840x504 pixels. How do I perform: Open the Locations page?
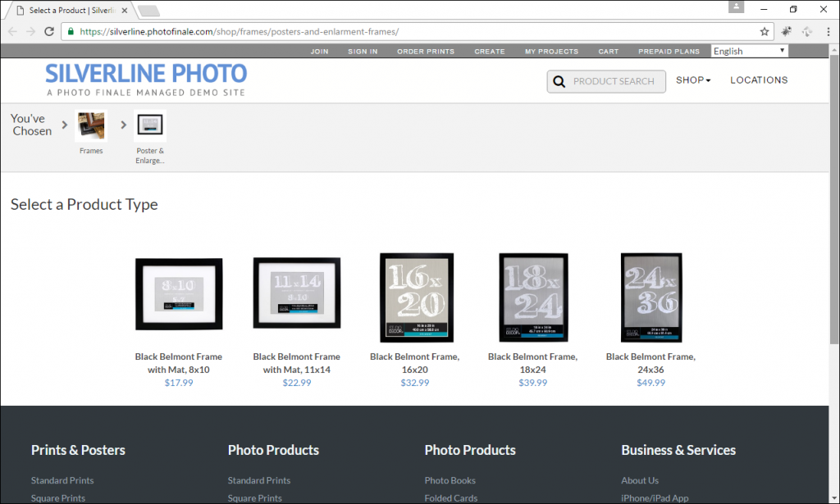[759, 80]
